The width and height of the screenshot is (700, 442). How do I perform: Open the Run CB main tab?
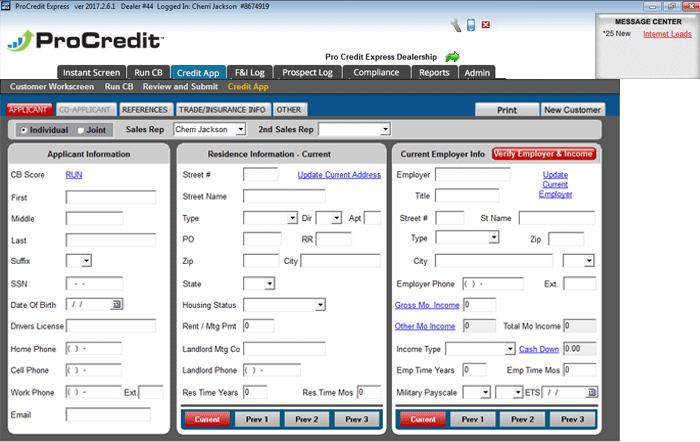[x=148, y=72]
